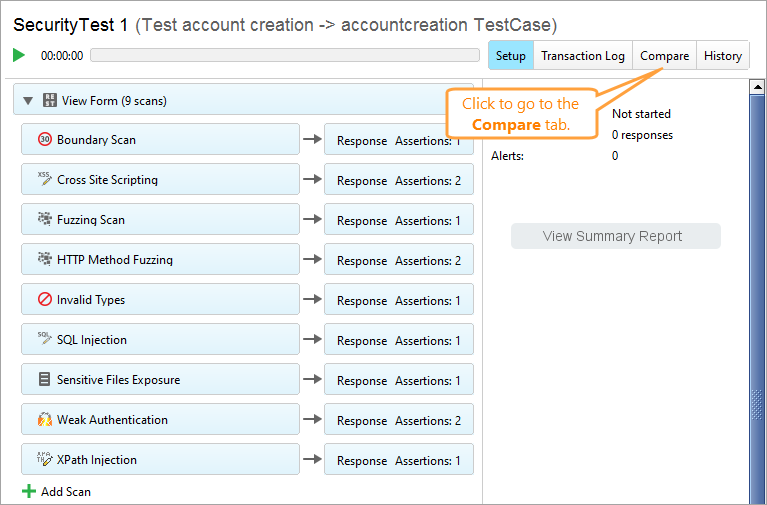Open the History tab

coord(722,55)
